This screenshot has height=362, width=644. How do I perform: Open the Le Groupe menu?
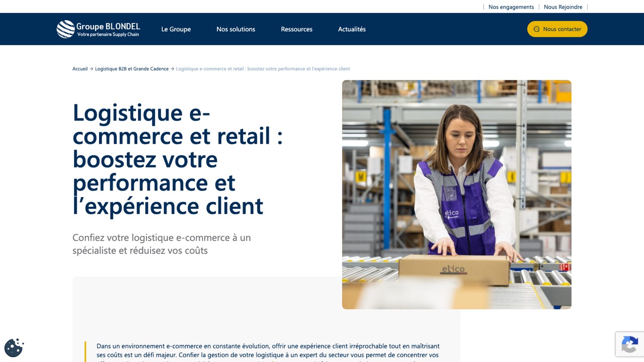point(176,29)
